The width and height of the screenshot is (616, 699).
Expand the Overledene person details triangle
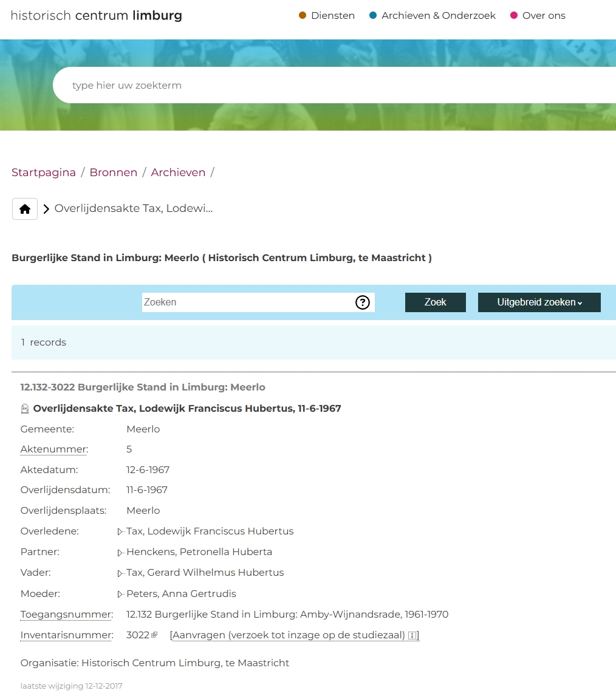pyautogui.click(x=120, y=532)
